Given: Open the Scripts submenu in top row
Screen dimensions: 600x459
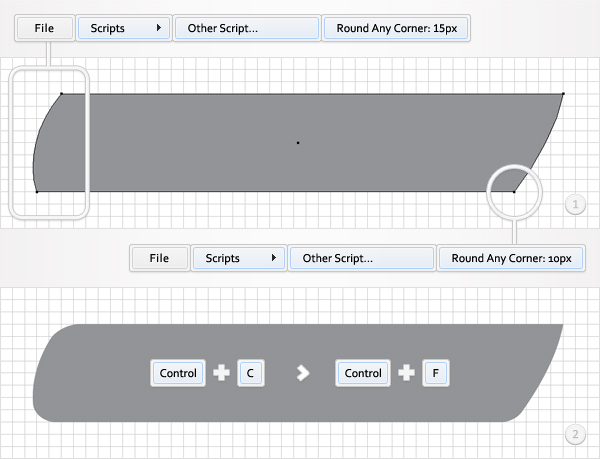Looking at the screenshot, I should click(124, 28).
